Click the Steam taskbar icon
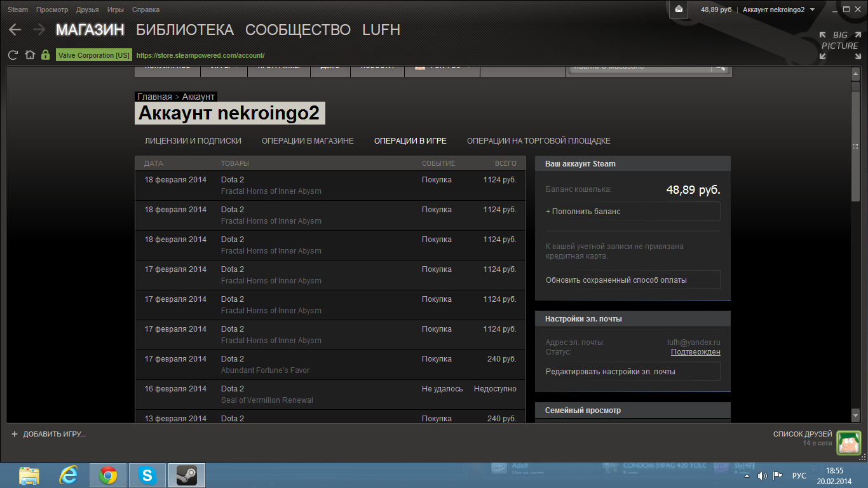 tap(186, 475)
